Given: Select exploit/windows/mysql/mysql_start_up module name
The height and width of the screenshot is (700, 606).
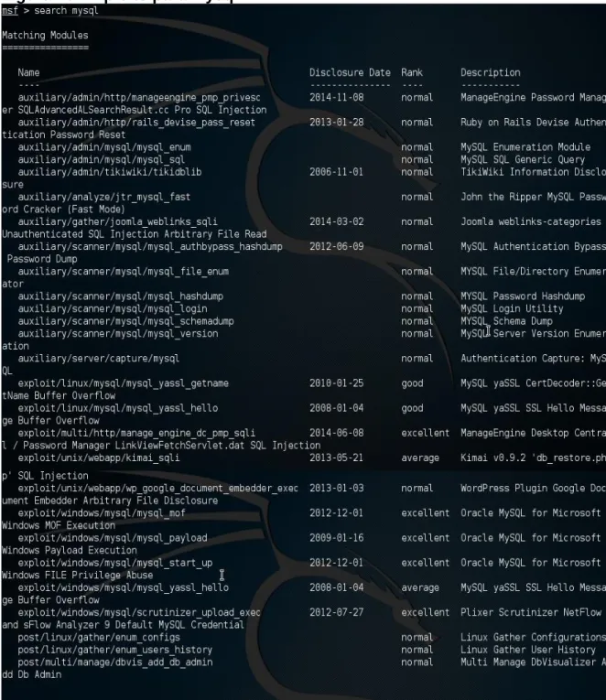Looking at the screenshot, I should pos(115,564).
